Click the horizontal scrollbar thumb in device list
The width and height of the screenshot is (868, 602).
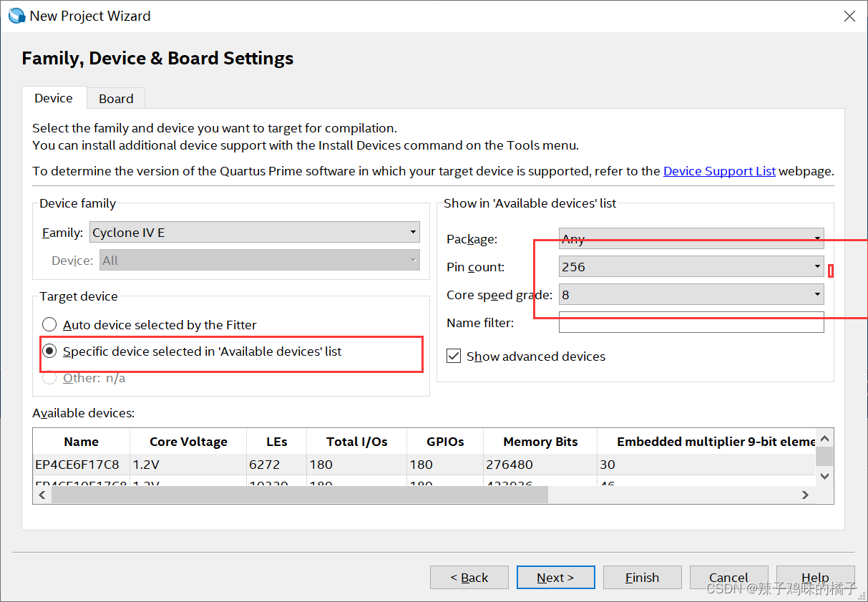coord(299,495)
